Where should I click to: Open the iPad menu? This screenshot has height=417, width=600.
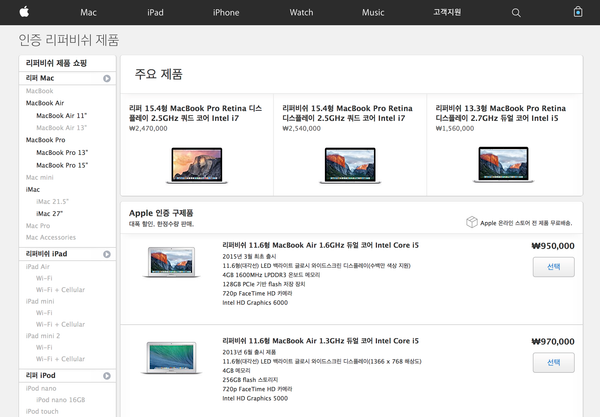click(155, 13)
